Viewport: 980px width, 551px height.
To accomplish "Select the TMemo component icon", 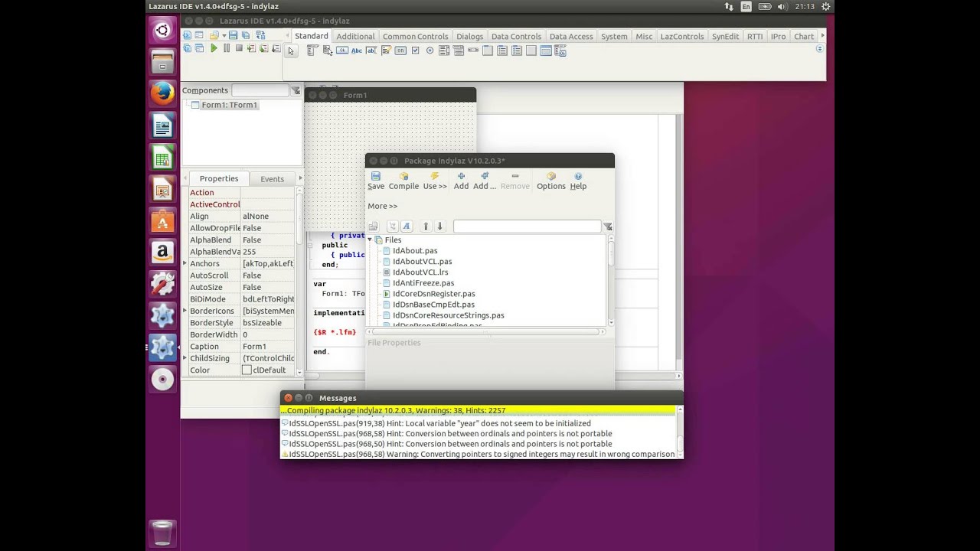I will click(386, 51).
